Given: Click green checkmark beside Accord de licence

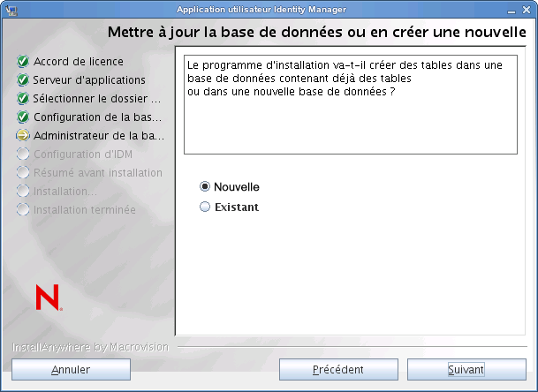Looking at the screenshot, I should (23, 62).
